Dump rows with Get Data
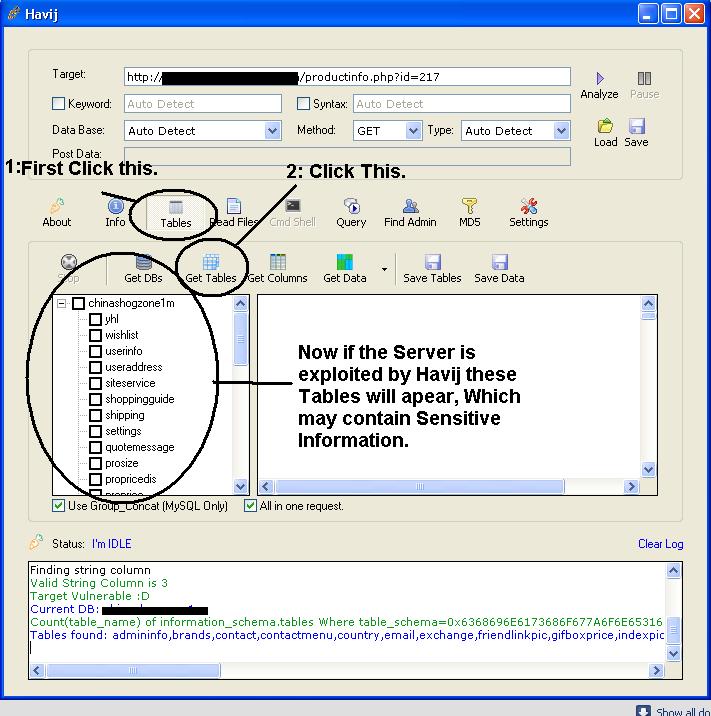The image size is (711, 716). click(x=345, y=269)
